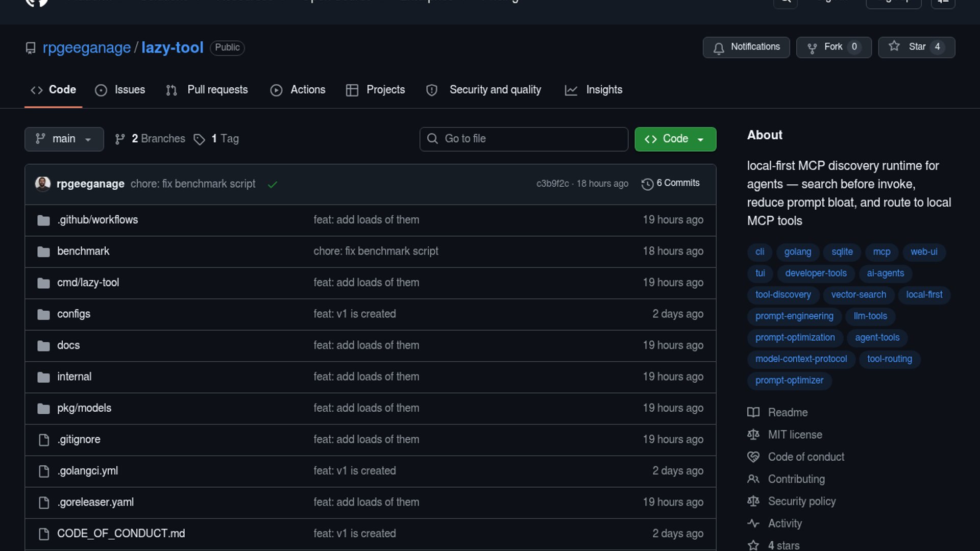Click the MIT license scale icon
Viewport: 980px width, 551px height.
coord(753,435)
